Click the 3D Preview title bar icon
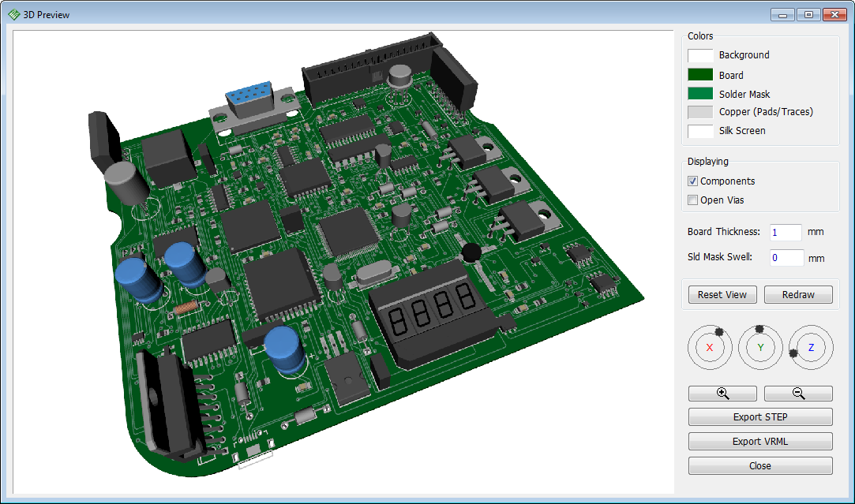Viewport: 855px width, 504px height. tap(14, 15)
